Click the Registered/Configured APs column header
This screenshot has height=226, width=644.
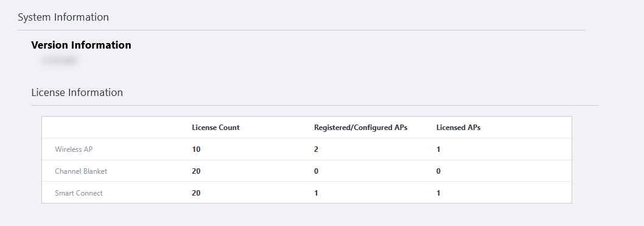(x=360, y=128)
